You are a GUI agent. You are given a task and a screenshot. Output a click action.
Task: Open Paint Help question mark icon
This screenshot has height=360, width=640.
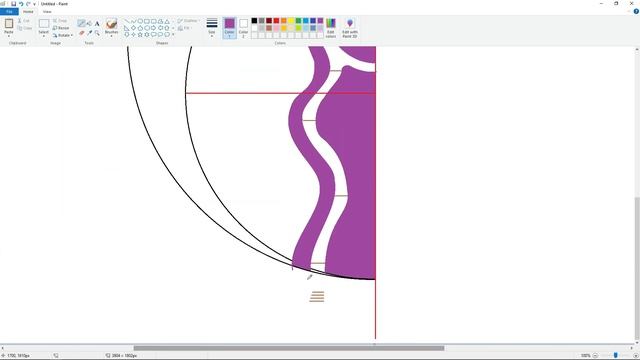click(x=636, y=11)
